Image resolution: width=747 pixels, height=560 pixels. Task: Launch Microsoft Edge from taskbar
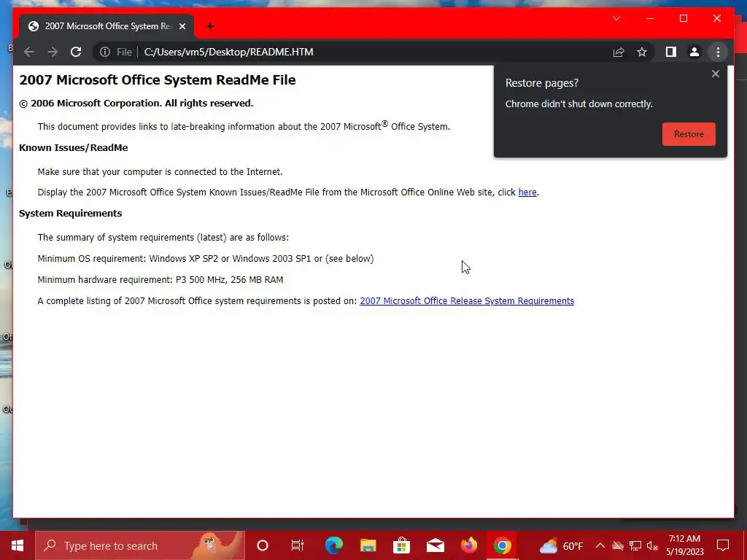[x=333, y=545]
